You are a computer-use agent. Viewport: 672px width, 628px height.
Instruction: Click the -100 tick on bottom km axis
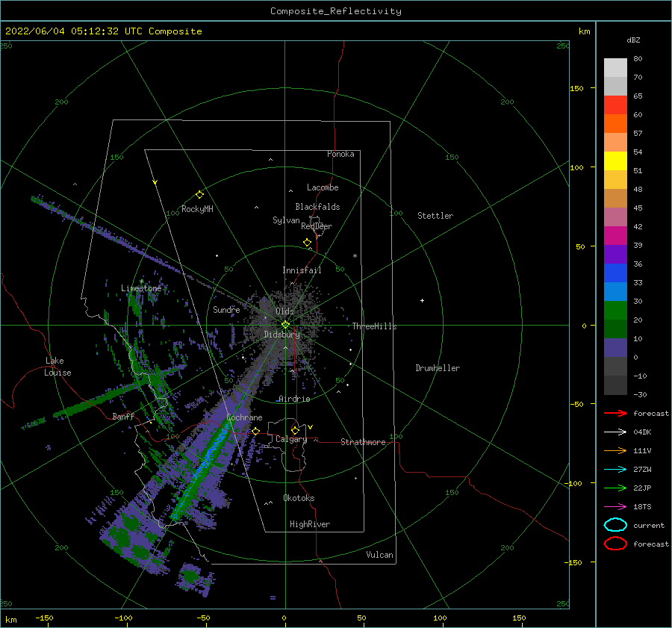pyautogui.click(x=123, y=618)
